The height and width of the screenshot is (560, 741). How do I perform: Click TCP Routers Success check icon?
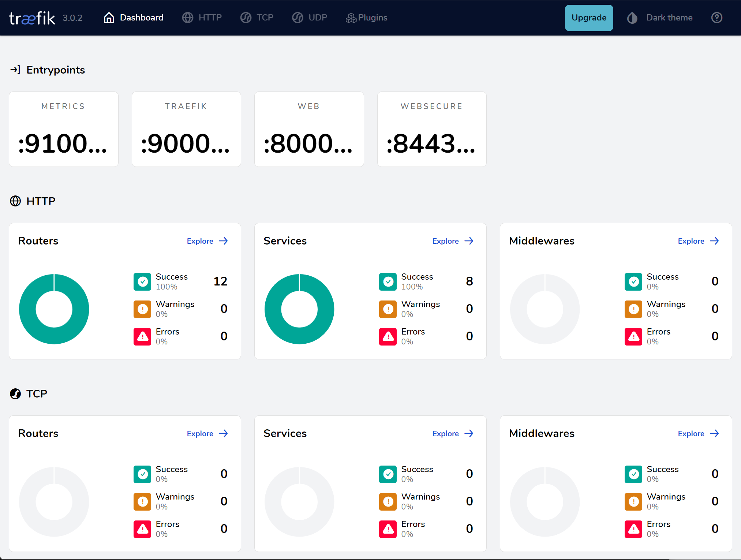[x=142, y=474]
